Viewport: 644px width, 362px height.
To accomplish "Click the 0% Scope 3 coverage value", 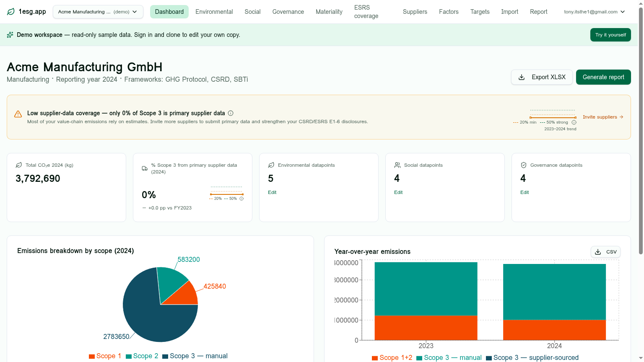I will pyautogui.click(x=149, y=195).
